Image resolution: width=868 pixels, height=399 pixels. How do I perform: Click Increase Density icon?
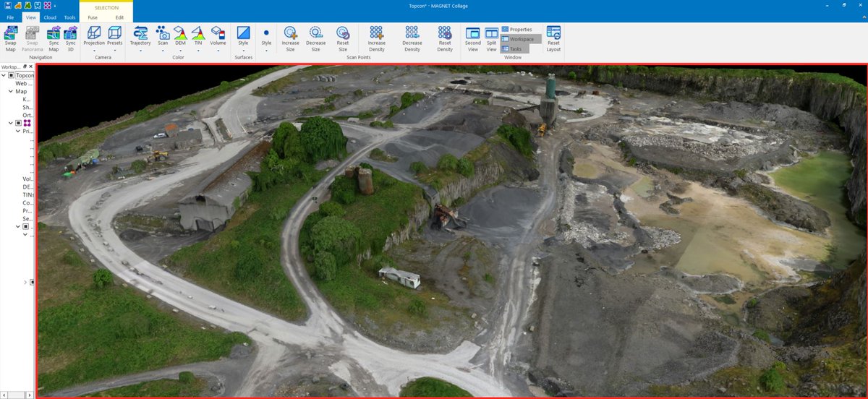pos(376,33)
